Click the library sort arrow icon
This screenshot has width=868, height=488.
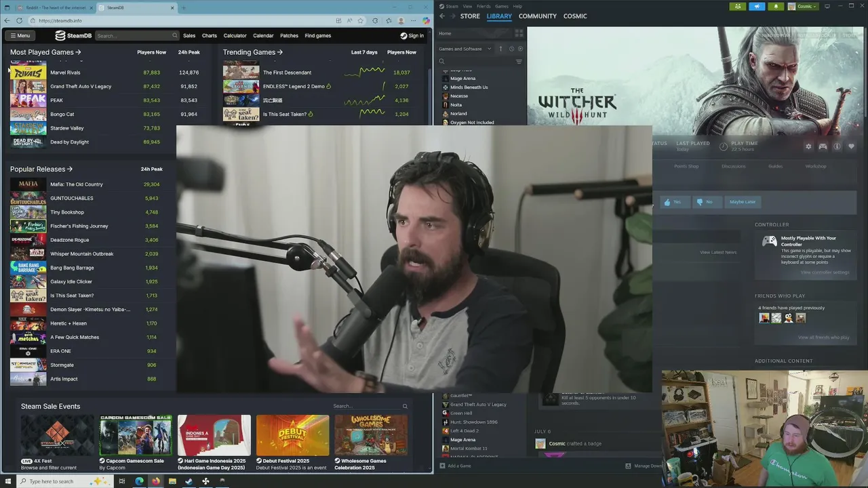[x=500, y=49]
